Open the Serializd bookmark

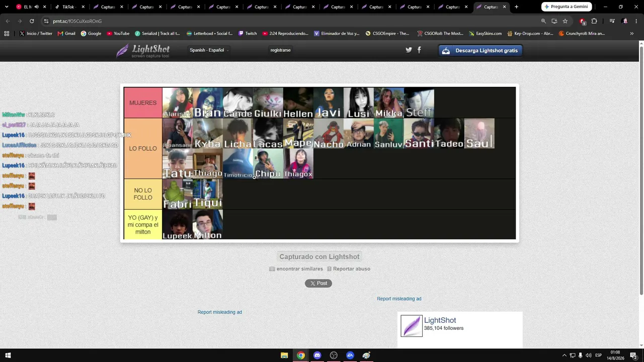[x=157, y=34]
